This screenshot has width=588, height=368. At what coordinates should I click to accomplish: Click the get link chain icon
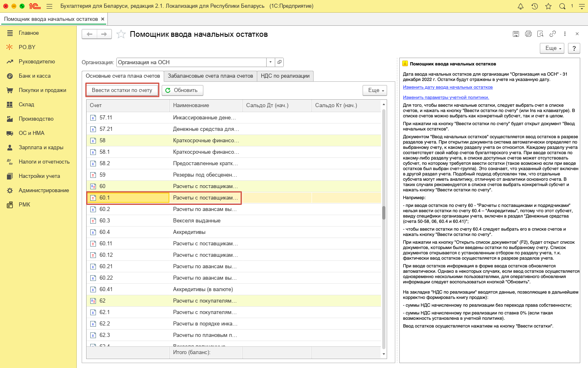[x=552, y=34]
